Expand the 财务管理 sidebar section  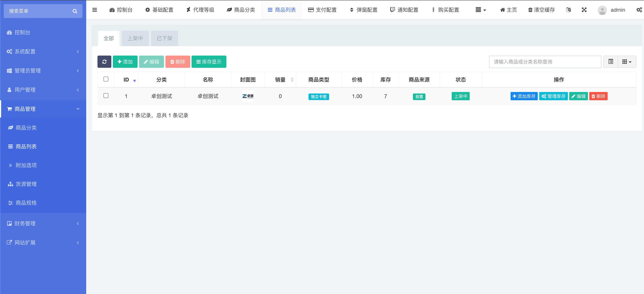pyautogui.click(x=43, y=223)
